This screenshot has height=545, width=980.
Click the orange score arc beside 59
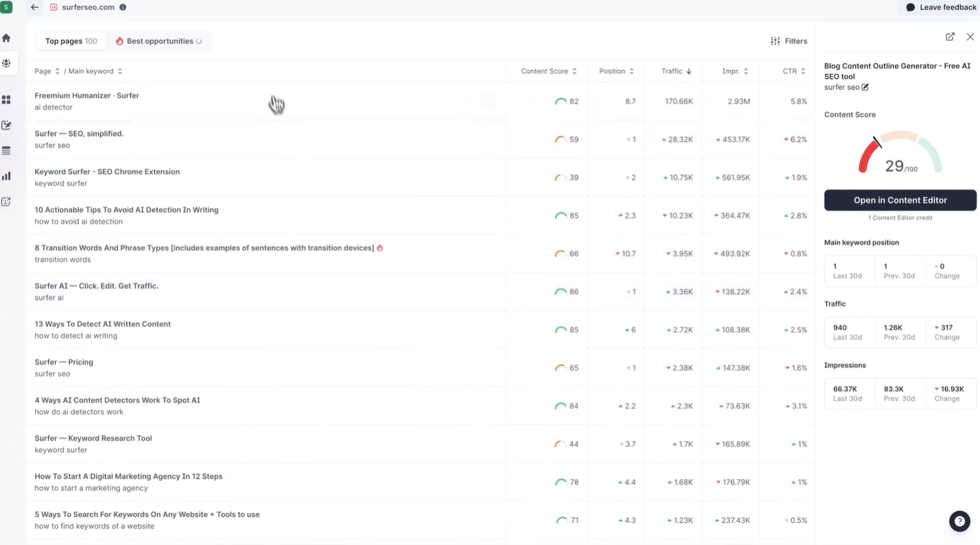click(x=560, y=139)
